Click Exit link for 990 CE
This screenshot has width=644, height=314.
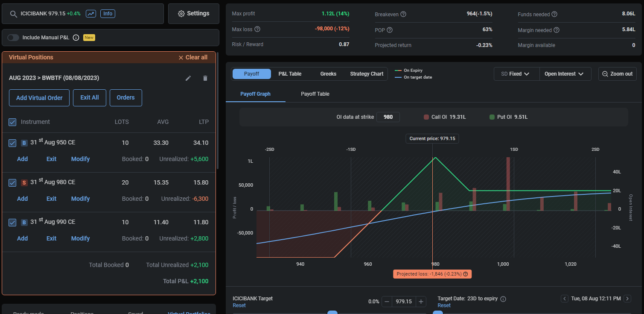click(51, 238)
